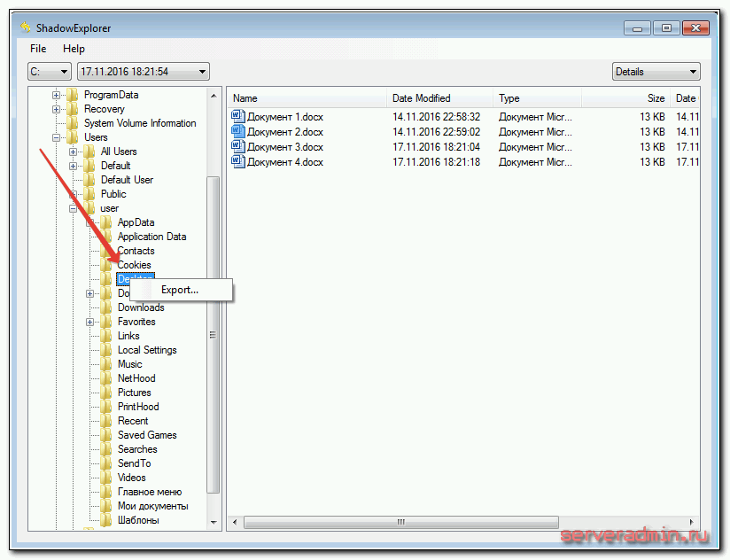Click the Word icon of Документ 1.docx
Viewport: 730px width, 560px height.
coord(237,116)
